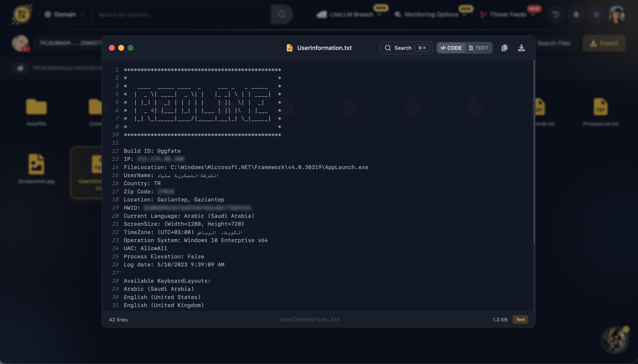Select the Log date line

[x=174, y=264]
